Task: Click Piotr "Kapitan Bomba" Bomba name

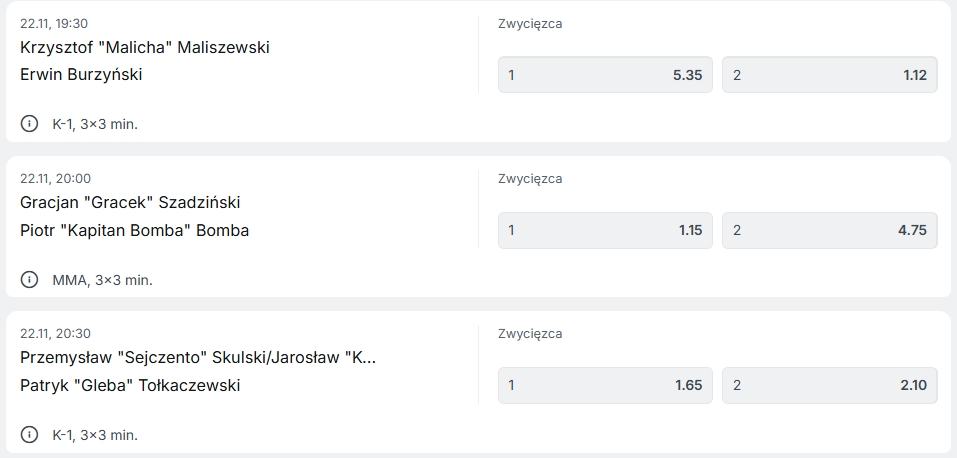Action: click(134, 230)
